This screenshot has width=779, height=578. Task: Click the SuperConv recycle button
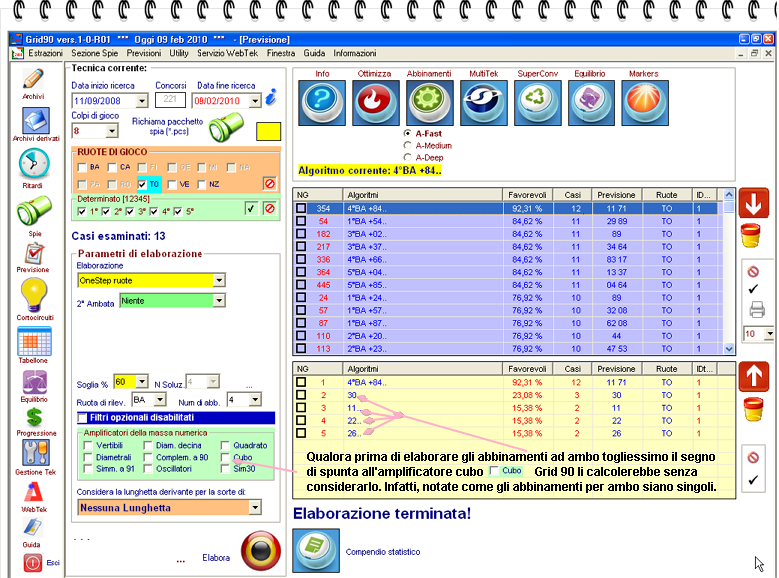coord(538,103)
